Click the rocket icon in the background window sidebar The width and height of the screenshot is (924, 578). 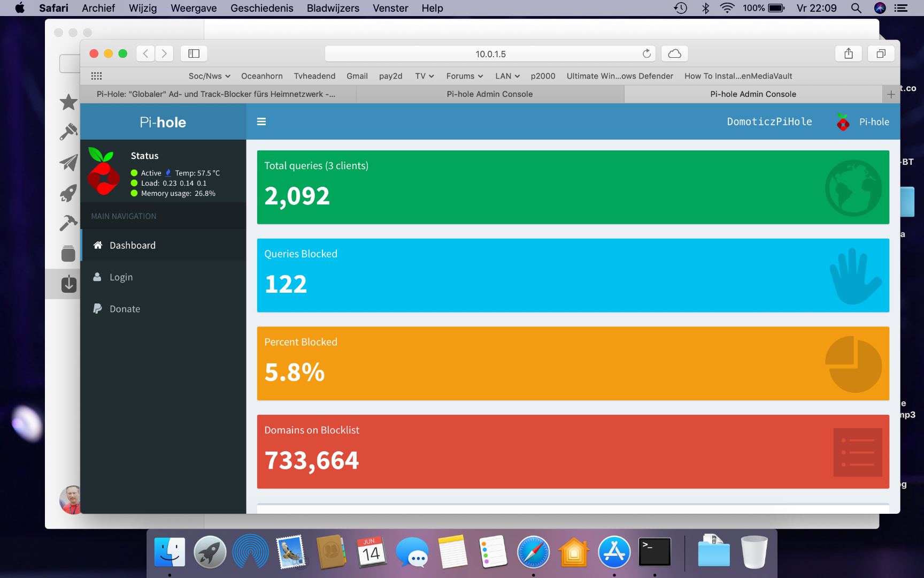point(68,193)
